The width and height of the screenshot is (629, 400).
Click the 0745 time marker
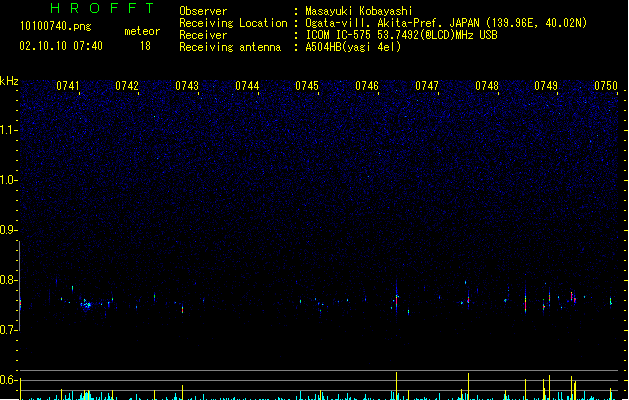coord(307,86)
